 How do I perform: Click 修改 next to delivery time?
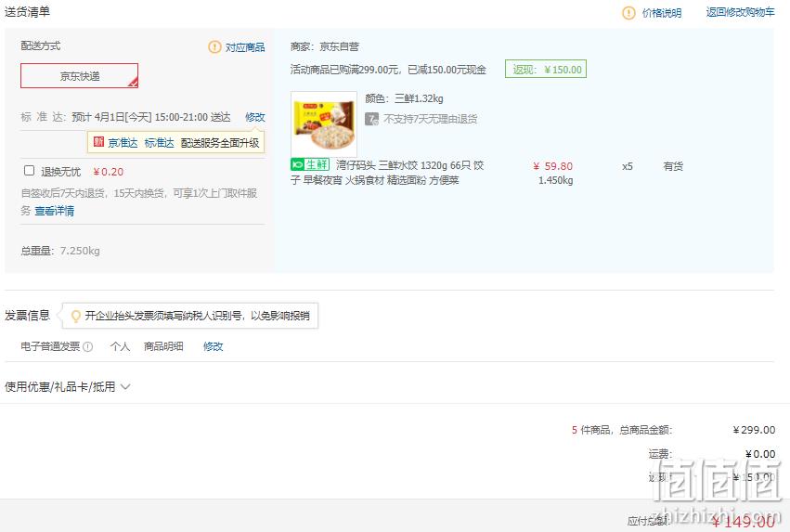[x=255, y=117]
